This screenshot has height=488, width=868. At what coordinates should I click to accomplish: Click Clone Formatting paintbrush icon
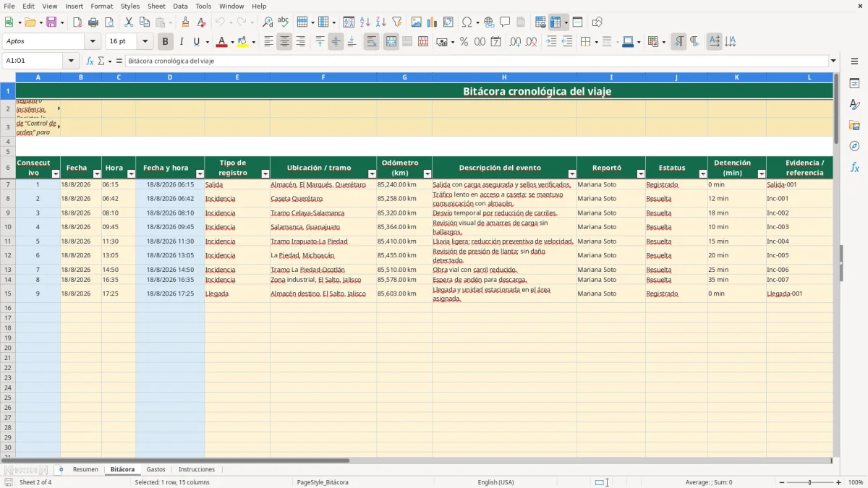(x=185, y=22)
